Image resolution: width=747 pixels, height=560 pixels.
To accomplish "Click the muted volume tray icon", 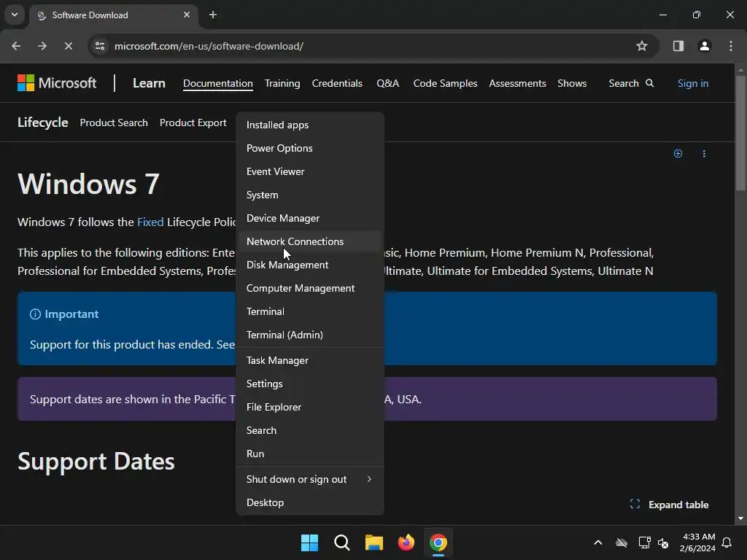I will pyautogui.click(x=663, y=542).
